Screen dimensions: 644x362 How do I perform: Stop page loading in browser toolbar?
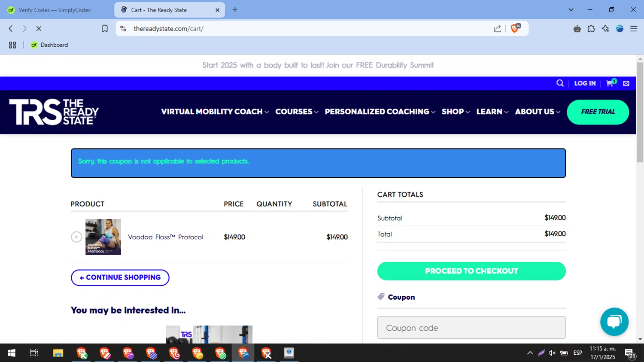(x=39, y=29)
